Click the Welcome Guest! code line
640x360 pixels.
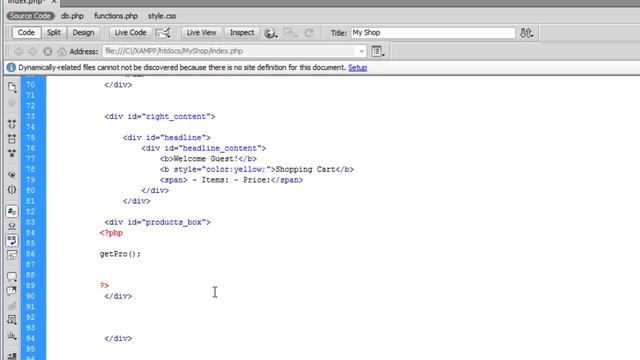click(x=208, y=159)
